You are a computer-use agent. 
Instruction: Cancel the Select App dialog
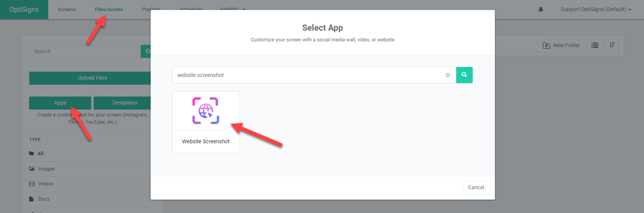(476, 187)
